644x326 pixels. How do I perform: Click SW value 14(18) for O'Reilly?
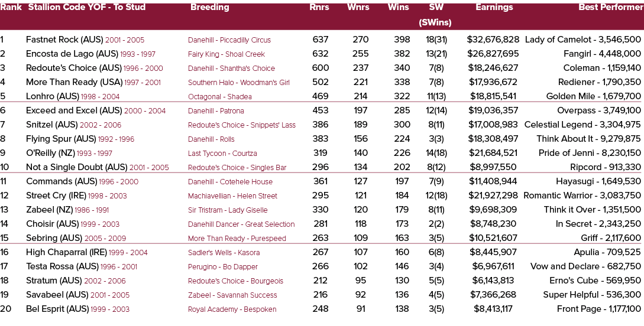436,153
